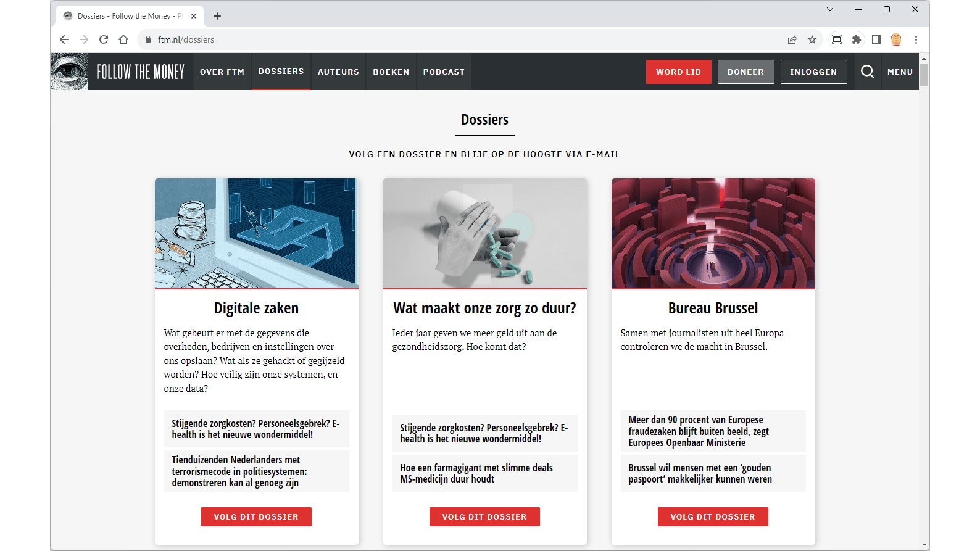Go to the browser home page icon
The width and height of the screenshot is (980, 551).
123,39
